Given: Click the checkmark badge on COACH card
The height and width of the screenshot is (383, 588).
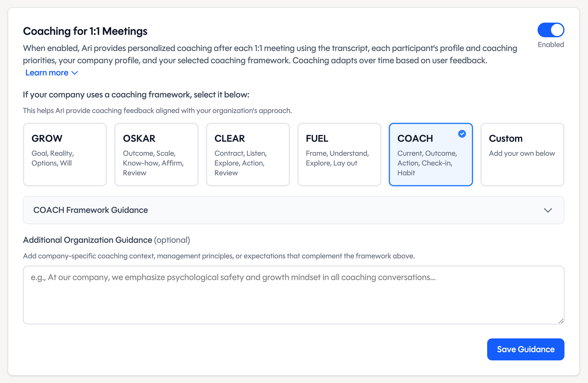Looking at the screenshot, I should (462, 134).
